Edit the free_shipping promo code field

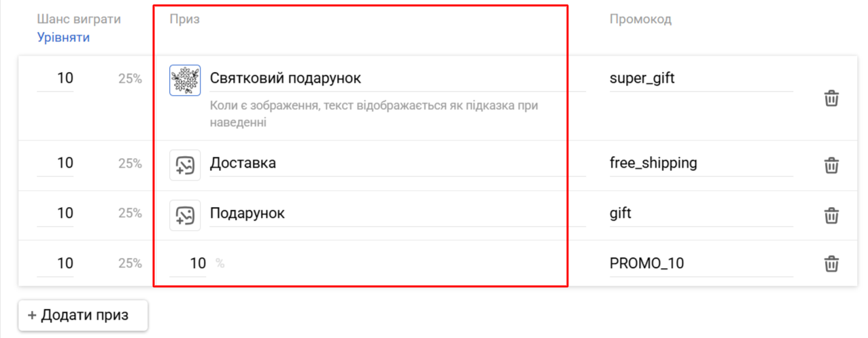coord(701,164)
